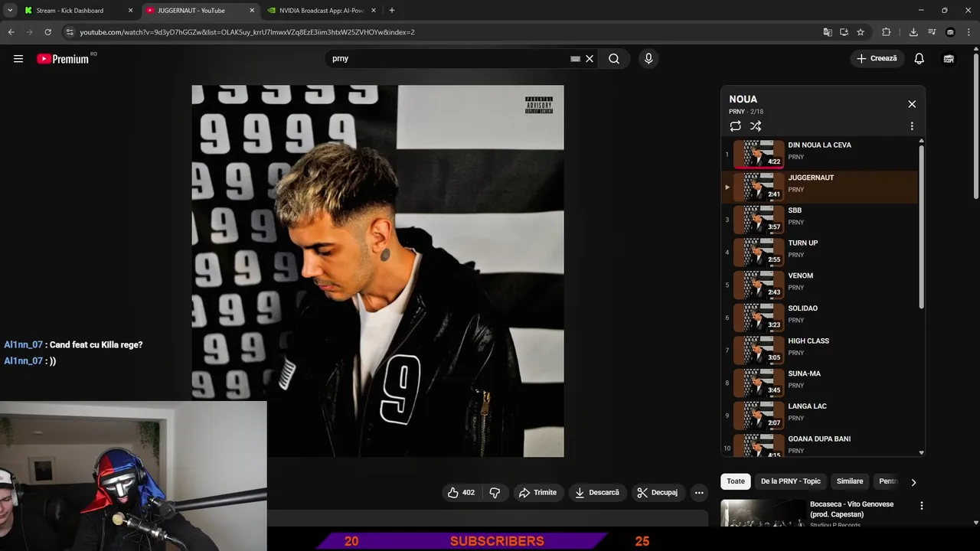Open options for Bocaseca video
Screen dimensions: 980x551
tap(922, 506)
